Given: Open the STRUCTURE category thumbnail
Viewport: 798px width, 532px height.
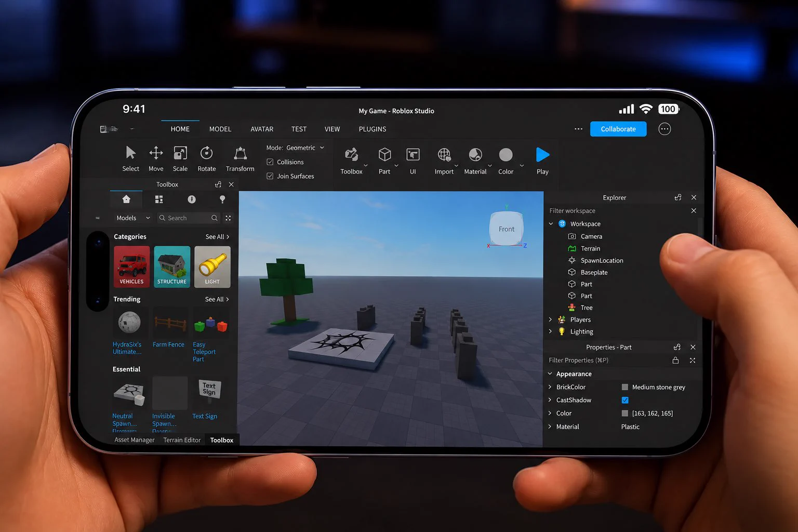Looking at the screenshot, I should 172,267.
